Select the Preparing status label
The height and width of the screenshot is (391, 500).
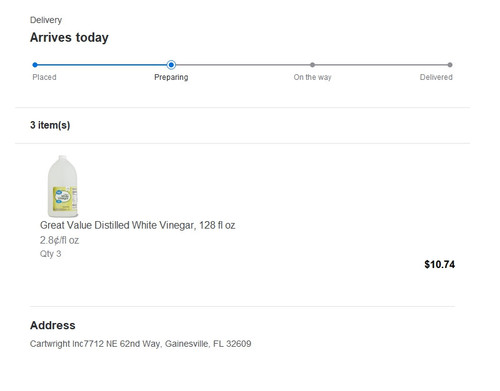[x=171, y=77]
